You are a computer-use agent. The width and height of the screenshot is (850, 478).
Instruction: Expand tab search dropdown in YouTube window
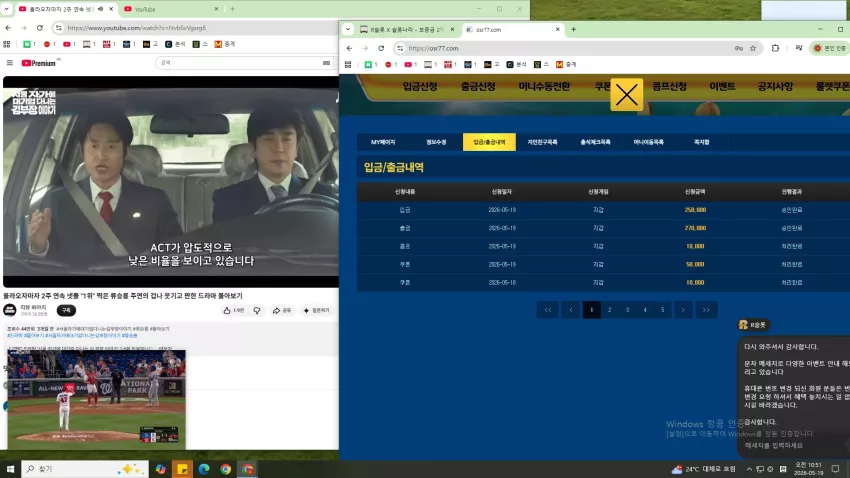point(7,9)
